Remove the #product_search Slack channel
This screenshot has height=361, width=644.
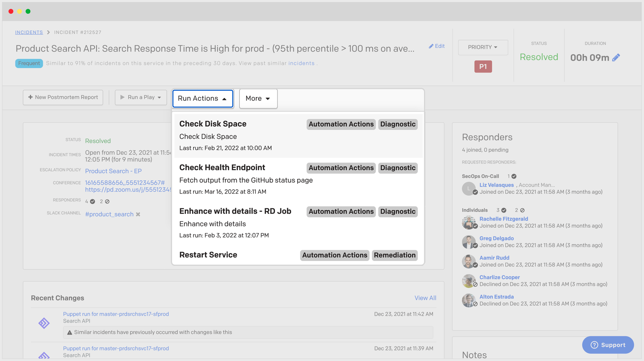click(138, 214)
